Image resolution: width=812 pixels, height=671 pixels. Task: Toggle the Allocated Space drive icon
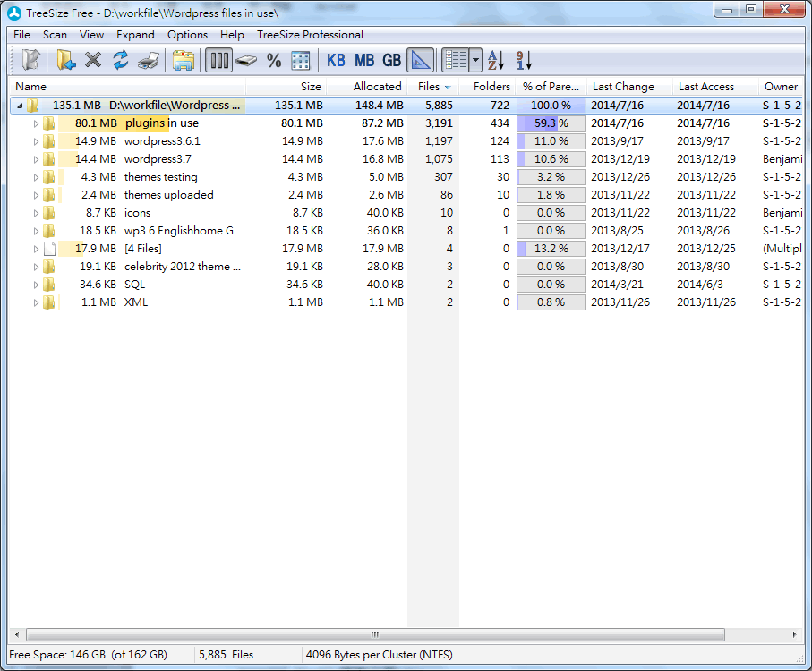[x=246, y=60]
